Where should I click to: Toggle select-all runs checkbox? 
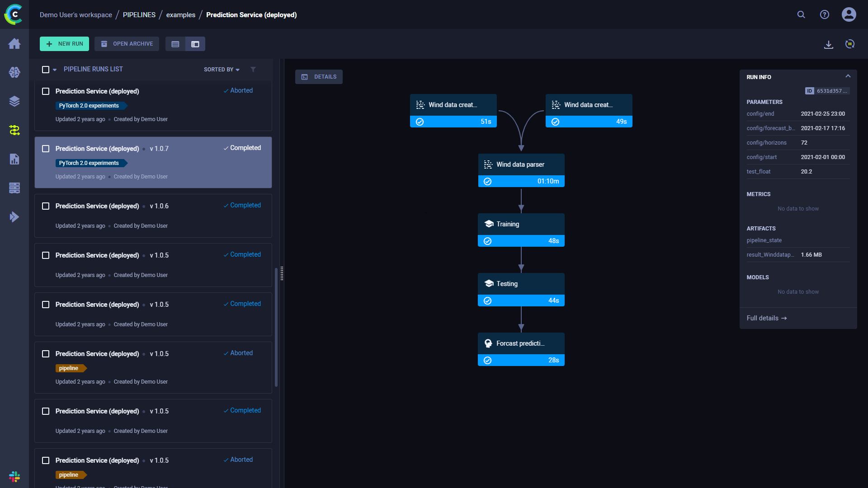[x=46, y=70]
